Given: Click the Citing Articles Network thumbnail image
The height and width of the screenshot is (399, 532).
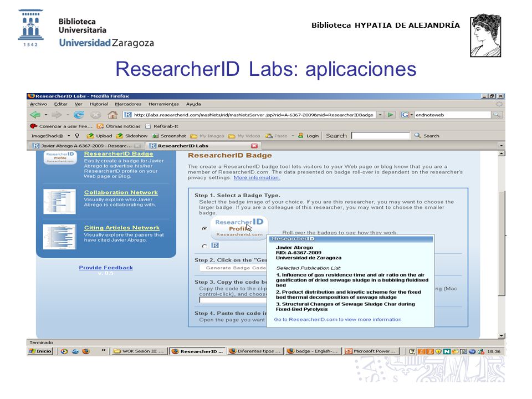Looking at the screenshot, I should point(59,237).
